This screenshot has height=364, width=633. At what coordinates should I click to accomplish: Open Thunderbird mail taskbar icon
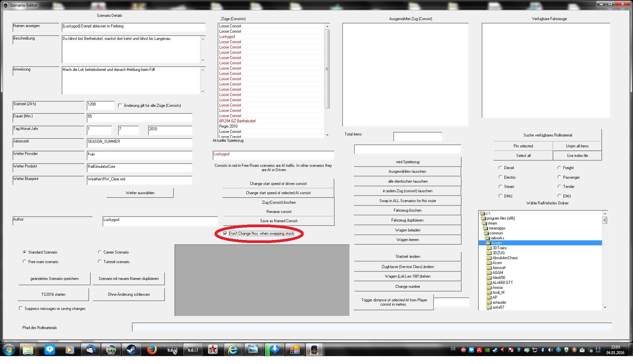click(91, 349)
